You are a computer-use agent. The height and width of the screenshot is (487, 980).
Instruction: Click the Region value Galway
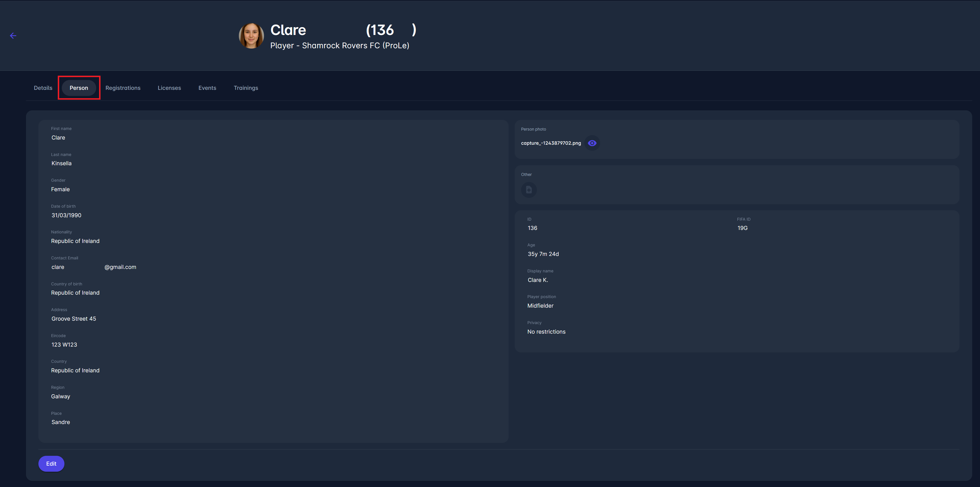coord(60,397)
